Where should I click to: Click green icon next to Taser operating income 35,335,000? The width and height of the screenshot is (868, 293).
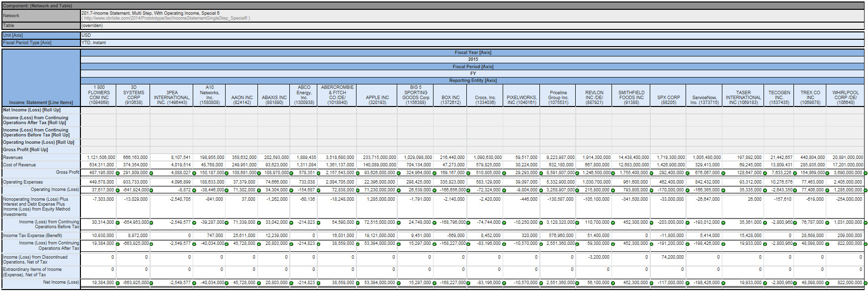[x=765, y=190]
